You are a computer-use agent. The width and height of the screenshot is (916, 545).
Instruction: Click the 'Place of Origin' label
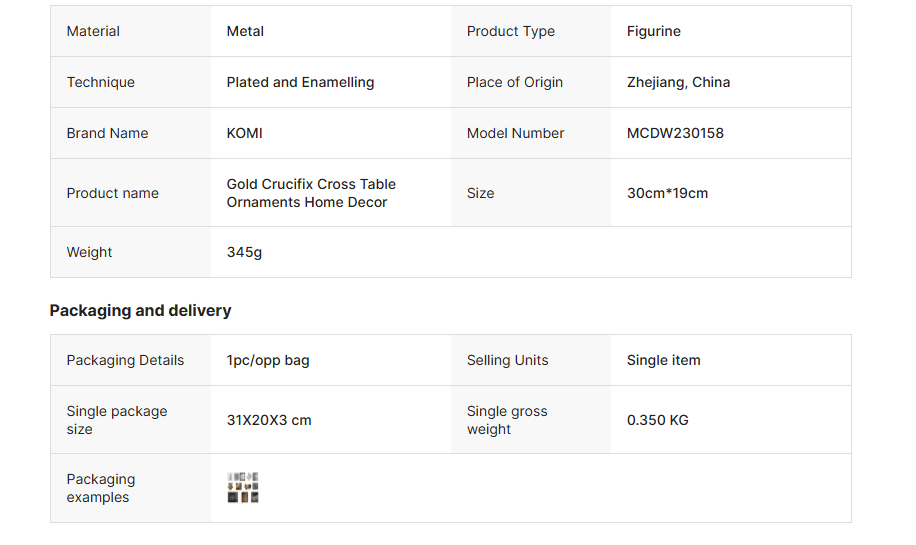(x=514, y=82)
